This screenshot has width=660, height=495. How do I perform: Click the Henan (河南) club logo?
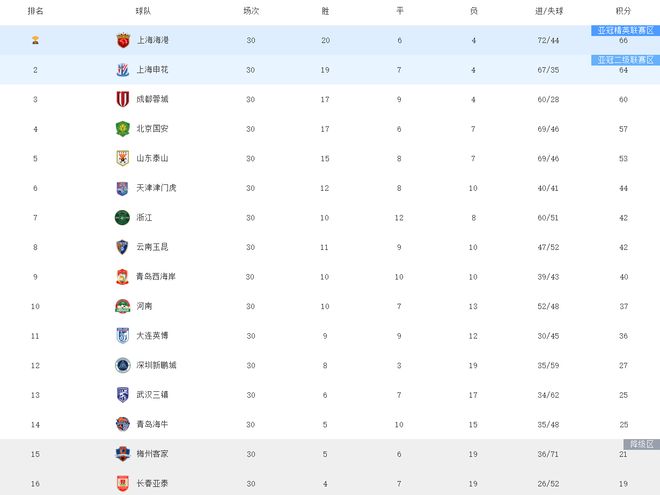[122, 306]
